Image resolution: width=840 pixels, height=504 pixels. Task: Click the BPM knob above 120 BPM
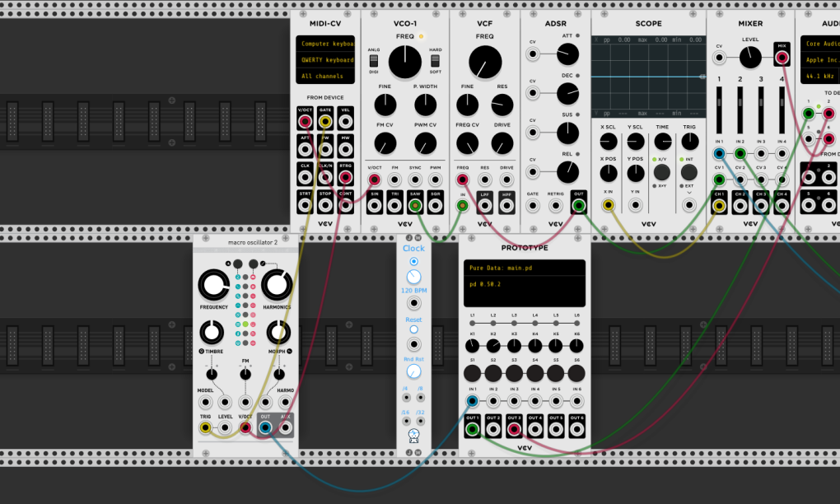coord(413,277)
